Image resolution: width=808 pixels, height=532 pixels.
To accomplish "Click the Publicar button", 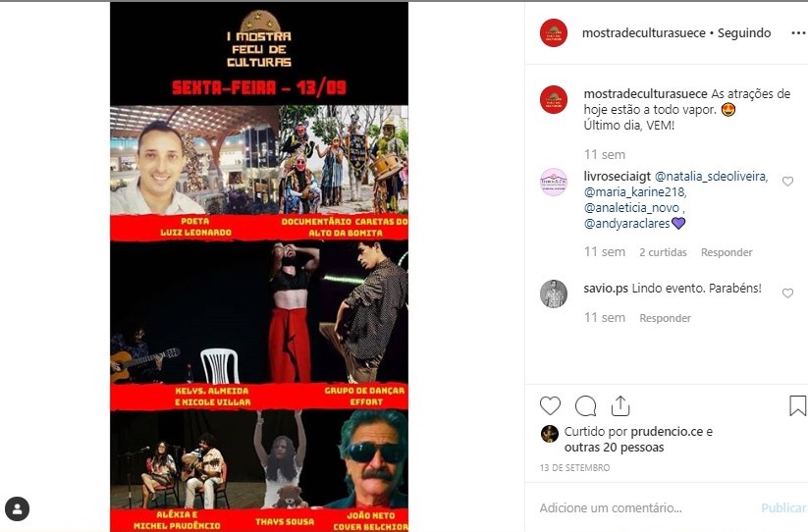I will point(783,507).
